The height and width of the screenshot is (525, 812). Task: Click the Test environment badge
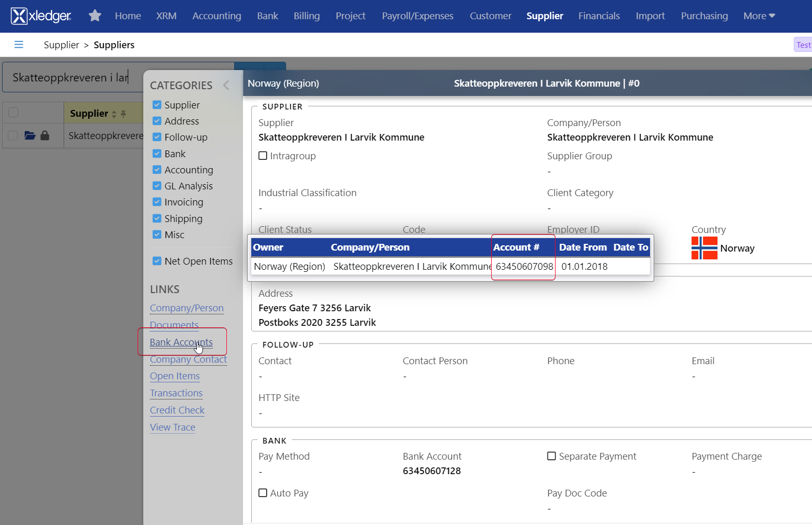pyautogui.click(x=803, y=45)
